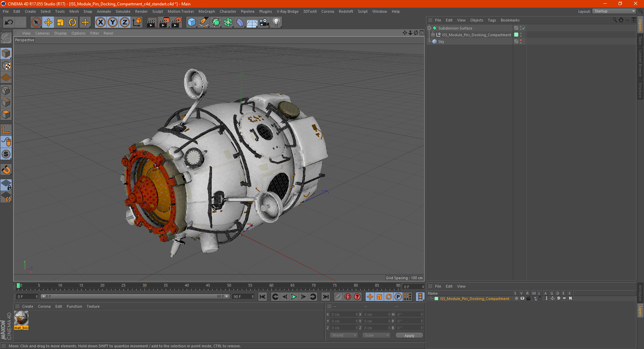This screenshot has width=644, height=349.
Task: Open the Edit Render Settings icon
Action: [x=176, y=22]
